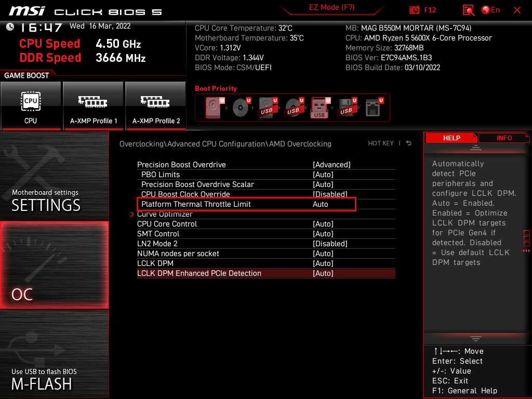
Task: Open the CPU Core Control option
Action: click(x=266, y=224)
